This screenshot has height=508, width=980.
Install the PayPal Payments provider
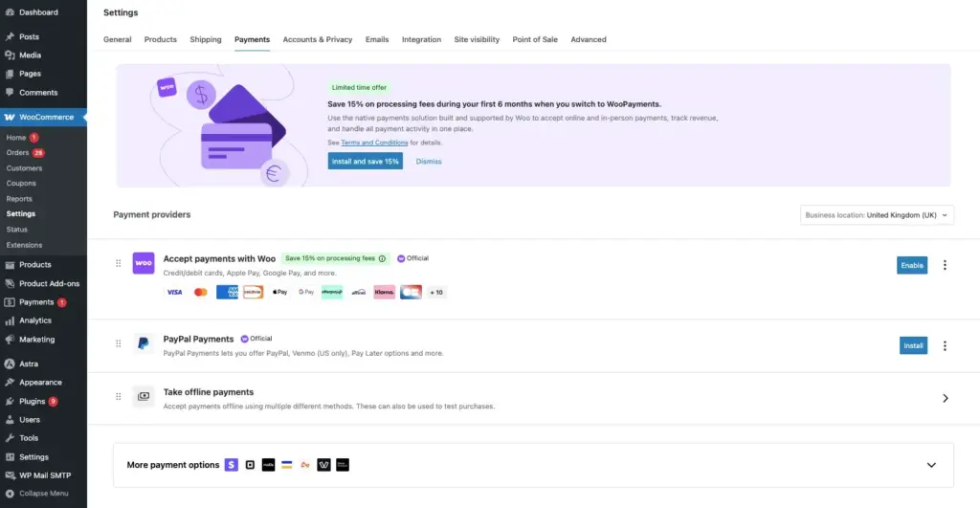913,345
